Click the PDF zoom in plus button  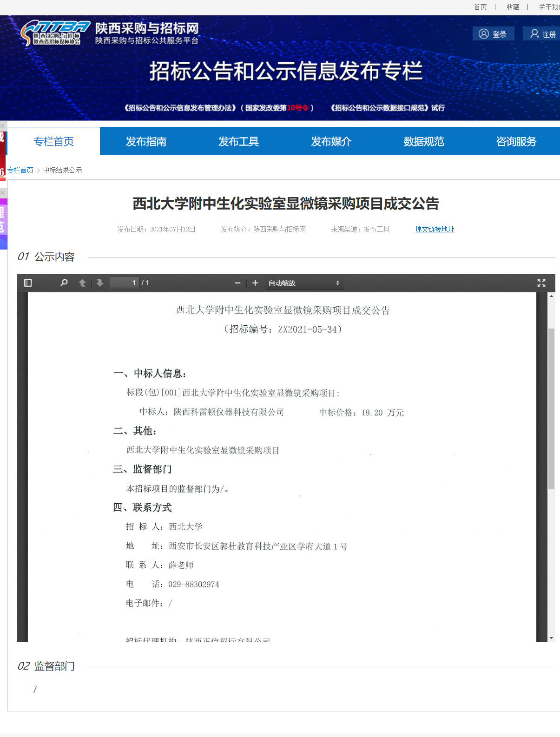tap(255, 283)
